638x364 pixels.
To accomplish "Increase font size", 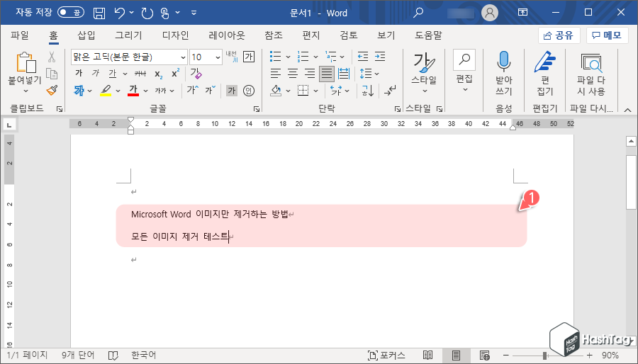I will click(x=192, y=90).
